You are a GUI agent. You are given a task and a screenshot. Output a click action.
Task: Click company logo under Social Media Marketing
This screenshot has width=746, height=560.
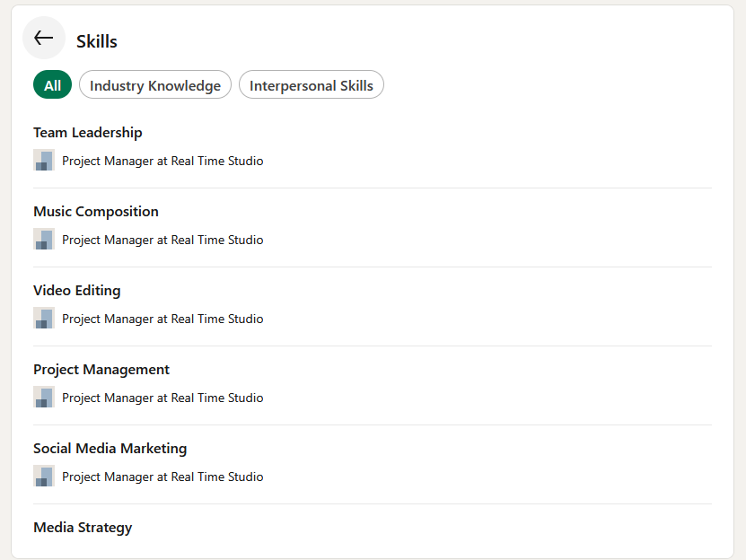pyautogui.click(x=44, y=476)
